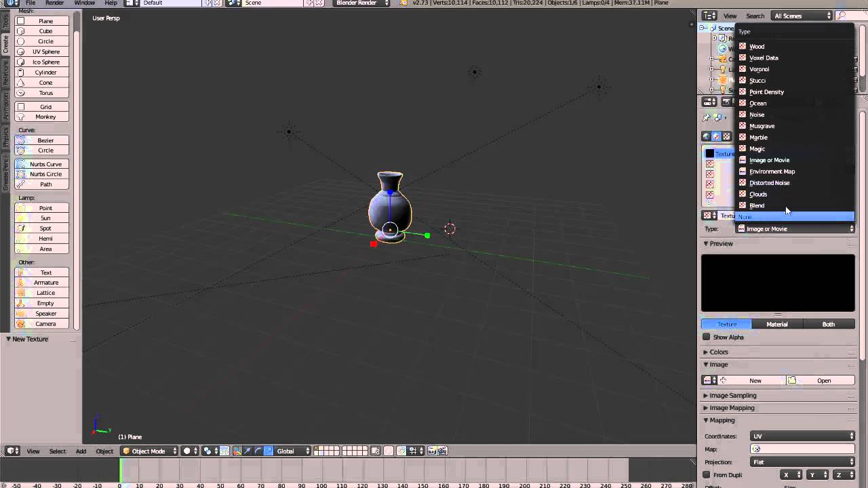
Task: Click the Empty object icon
Action: (21, 303)
